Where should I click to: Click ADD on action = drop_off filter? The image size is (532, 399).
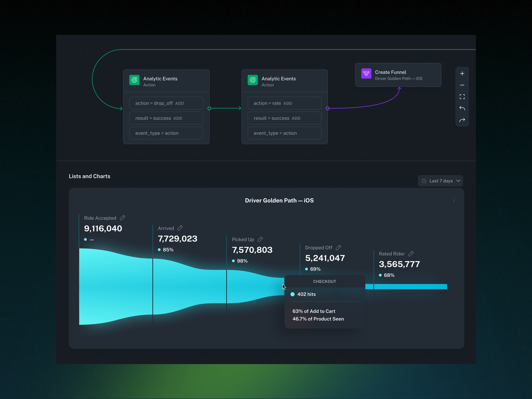pos(179,103)
